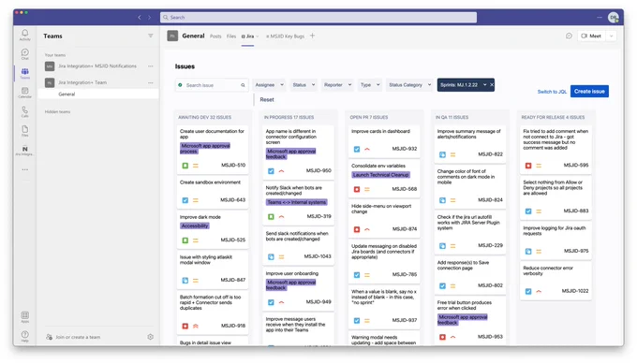Click Microsoft app approval process label
Image resolution: width=637 pixels, height=364 pixels.
click(205, 149)
